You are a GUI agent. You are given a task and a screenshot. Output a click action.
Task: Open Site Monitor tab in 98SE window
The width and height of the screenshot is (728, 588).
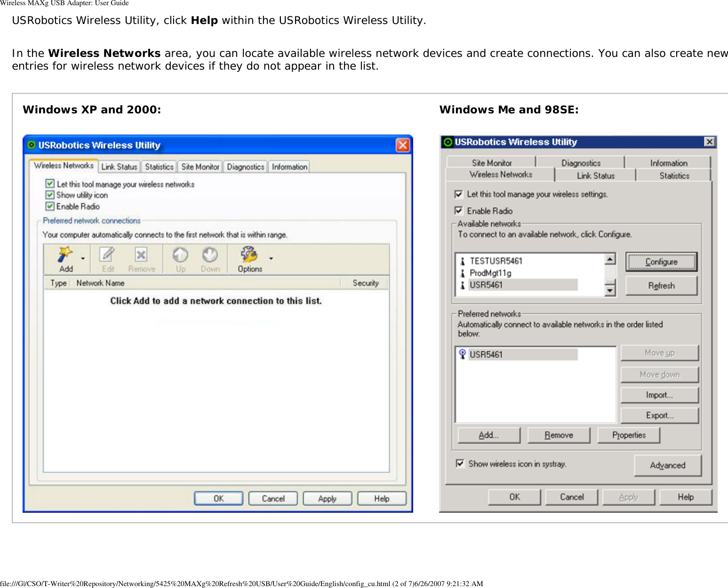pos(491,162)
